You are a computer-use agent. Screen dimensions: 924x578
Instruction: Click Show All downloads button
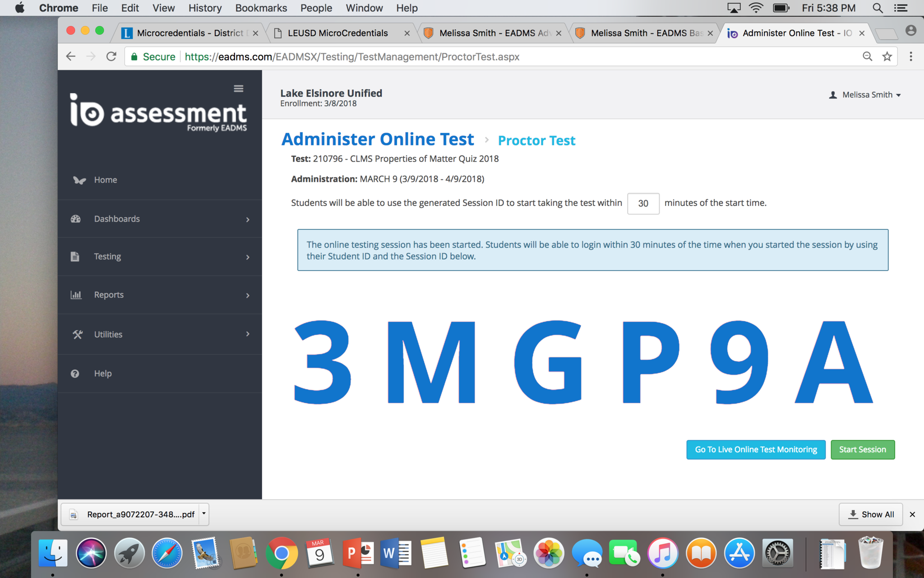coord(871,514)
